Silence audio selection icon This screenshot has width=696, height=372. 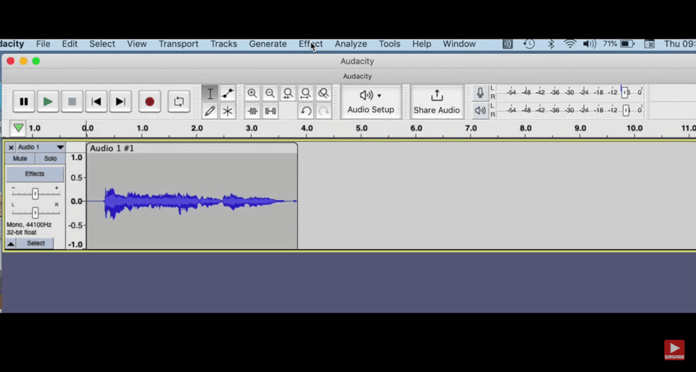click(270, 111)
